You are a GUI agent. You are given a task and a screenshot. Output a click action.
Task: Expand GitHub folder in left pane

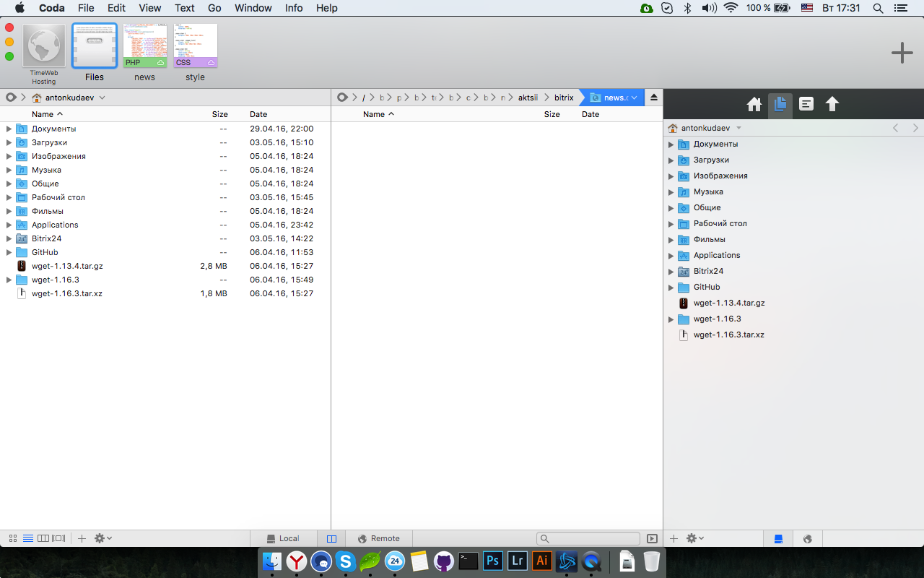pyautogui.click(x=9, y=252)
